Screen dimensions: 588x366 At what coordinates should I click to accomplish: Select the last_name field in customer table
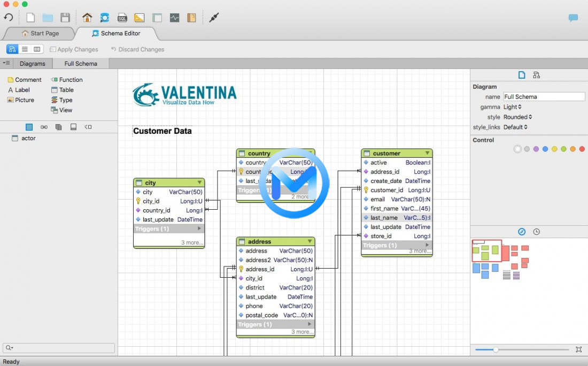tap(397, 218)
